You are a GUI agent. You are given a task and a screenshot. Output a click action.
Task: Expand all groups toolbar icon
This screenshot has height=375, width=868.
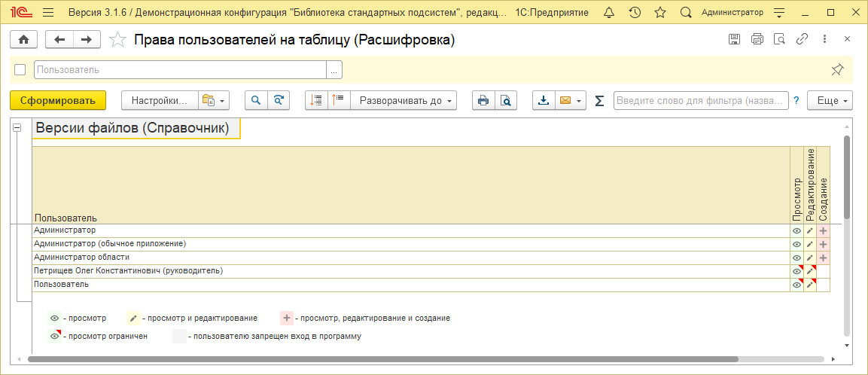click(339, 101)
